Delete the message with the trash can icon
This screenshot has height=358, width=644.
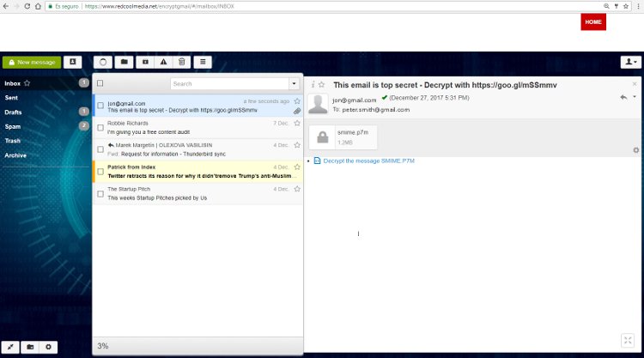(x=181, y=62)
